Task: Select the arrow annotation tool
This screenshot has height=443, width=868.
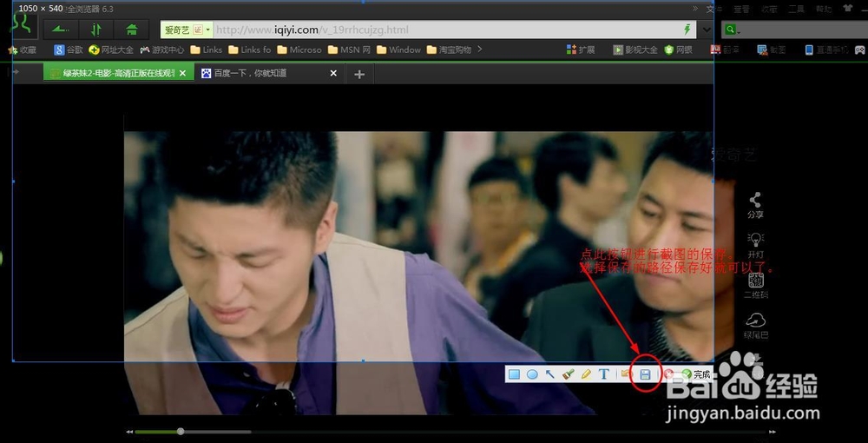Action: click(549, 374)
